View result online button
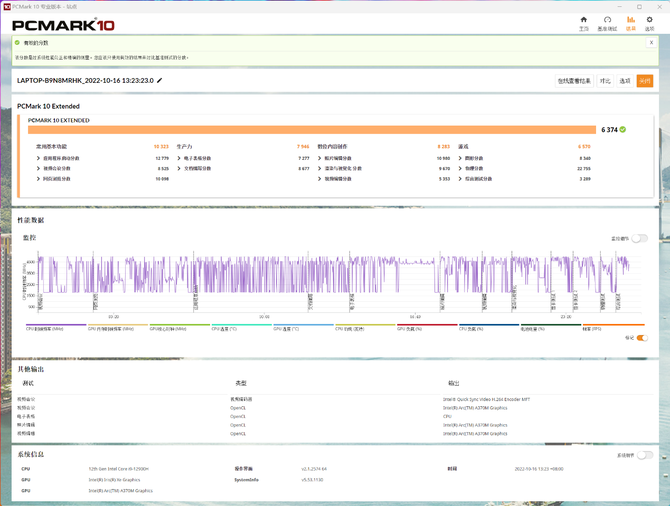This screenshot has width=670, height=506. (574, 81)
